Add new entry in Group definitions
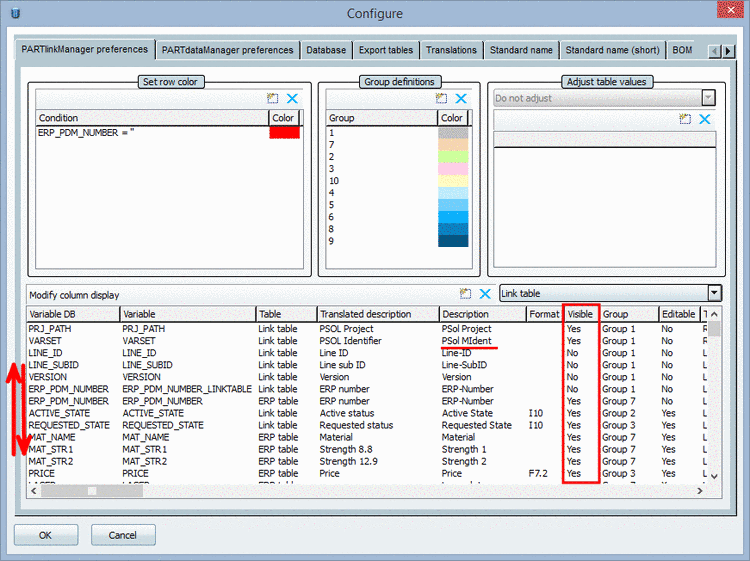Viewport: 750px width, 561px height. [x=441, y=98]
